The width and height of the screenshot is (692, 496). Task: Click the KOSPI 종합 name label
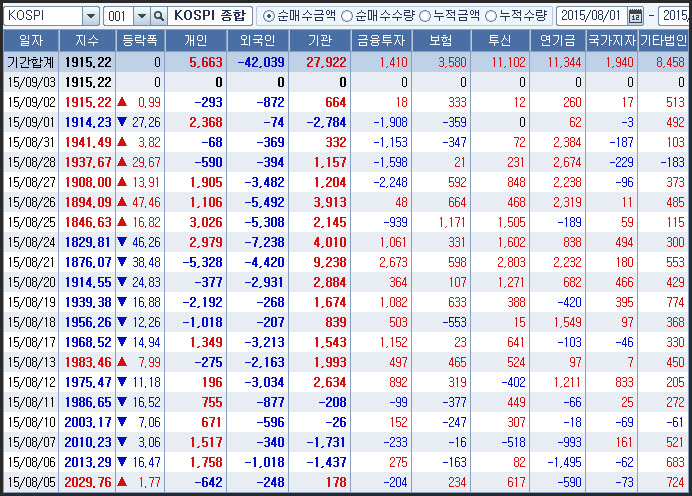[210, 16]
